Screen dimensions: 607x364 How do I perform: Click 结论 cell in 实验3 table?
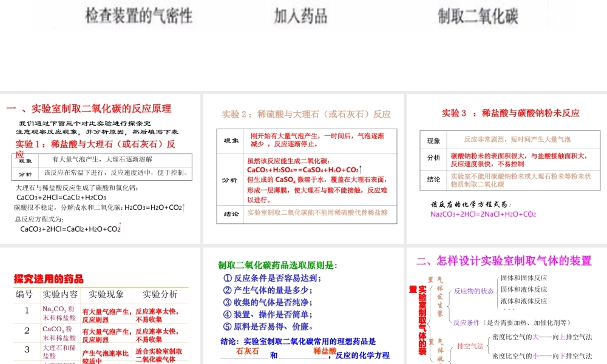pos(433,179)
